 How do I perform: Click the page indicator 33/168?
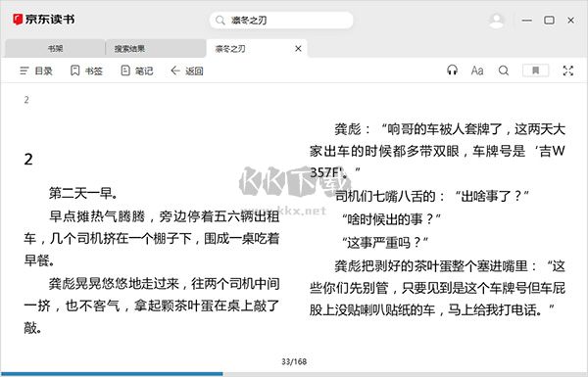coord(294,361)
